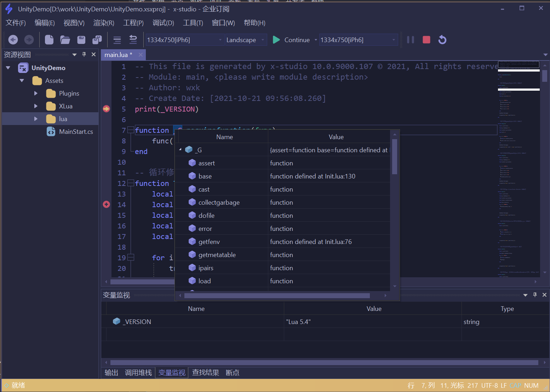Open the 调试(D) menu
Image resolution: width=550 pixels, height=392 pixels.
coord(163,23)
